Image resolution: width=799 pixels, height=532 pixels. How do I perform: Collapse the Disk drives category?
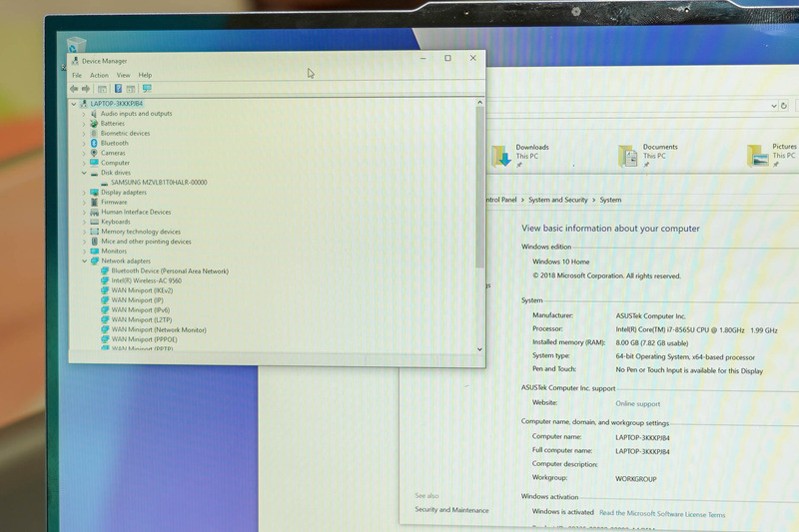[84, 173]
